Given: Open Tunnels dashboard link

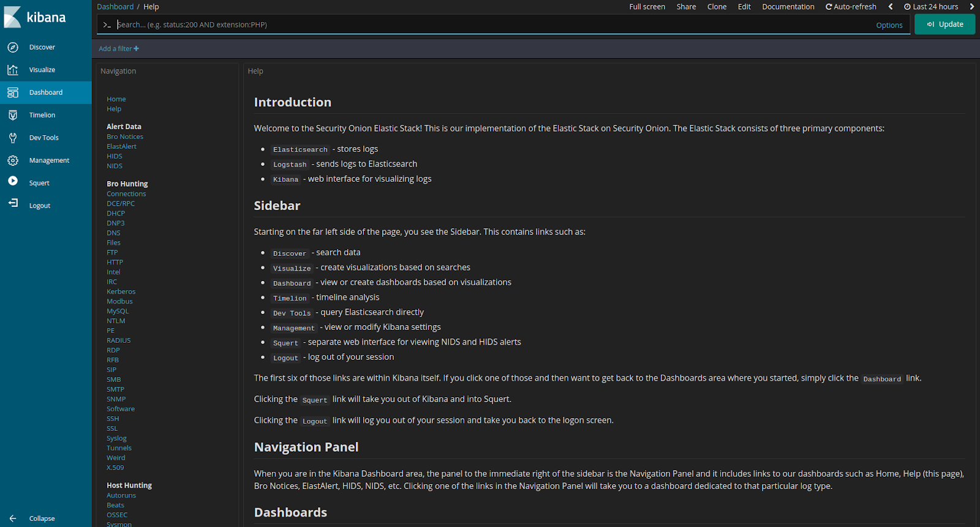Looking at the screenshot, I should tap(119, 449).
